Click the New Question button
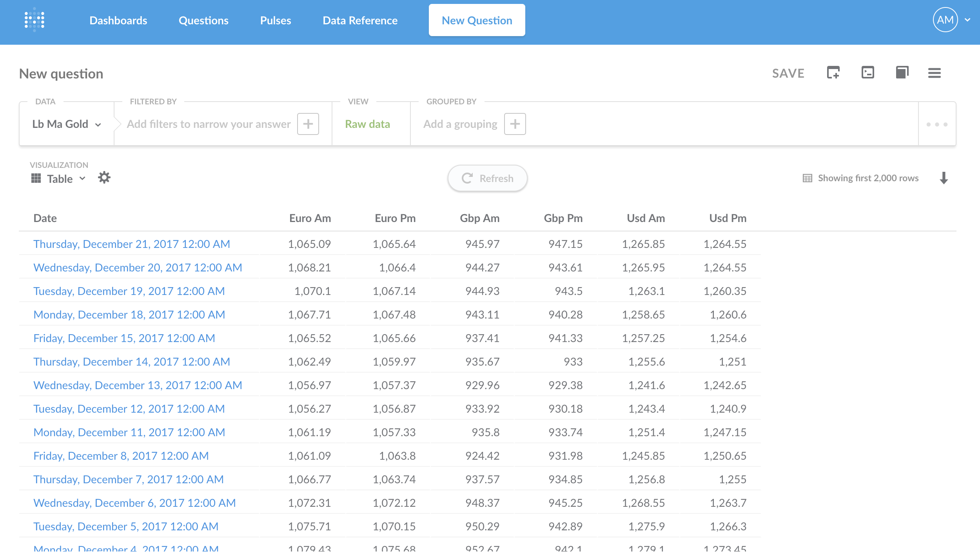The height and width of the screenshot is (557, 980). click(477, 20)
